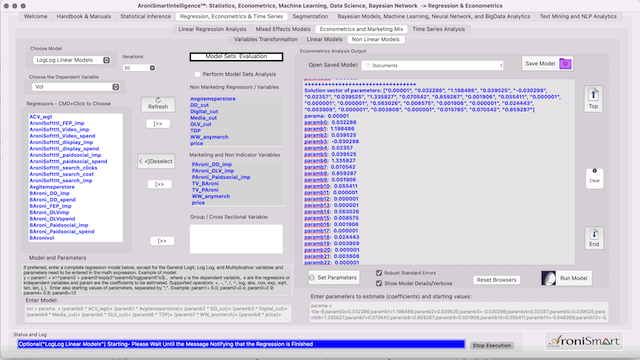Click [>> button for Marketing Variables
The height and width of the screenshot is (360, 640).
tap(160, 184)
